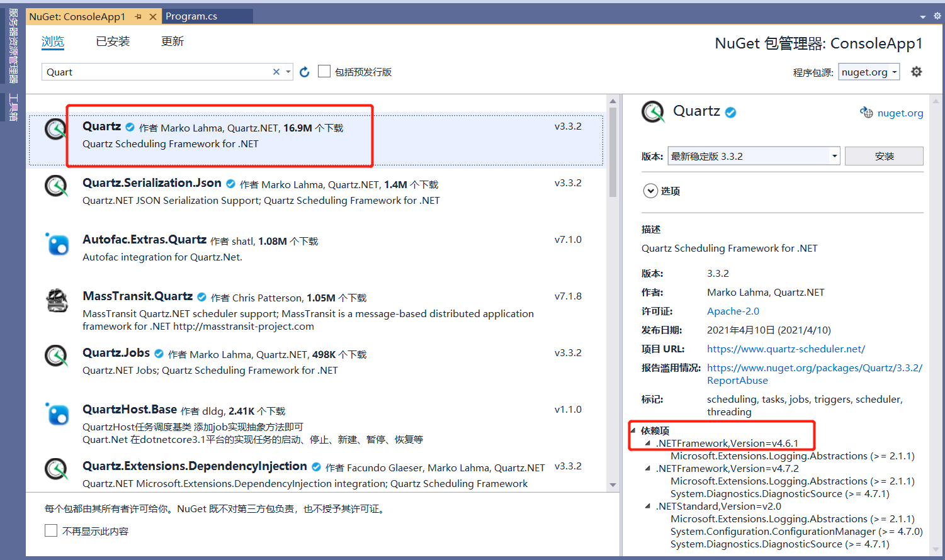Collapse the .NETFramework v4.7.2 dependency node

click(x=647, y=468)
